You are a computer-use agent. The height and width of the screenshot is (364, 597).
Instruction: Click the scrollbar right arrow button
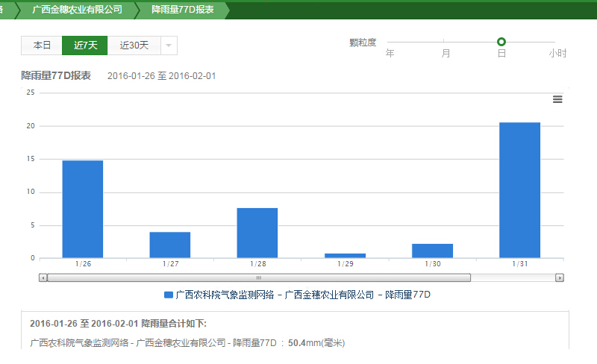coord(559,277)
